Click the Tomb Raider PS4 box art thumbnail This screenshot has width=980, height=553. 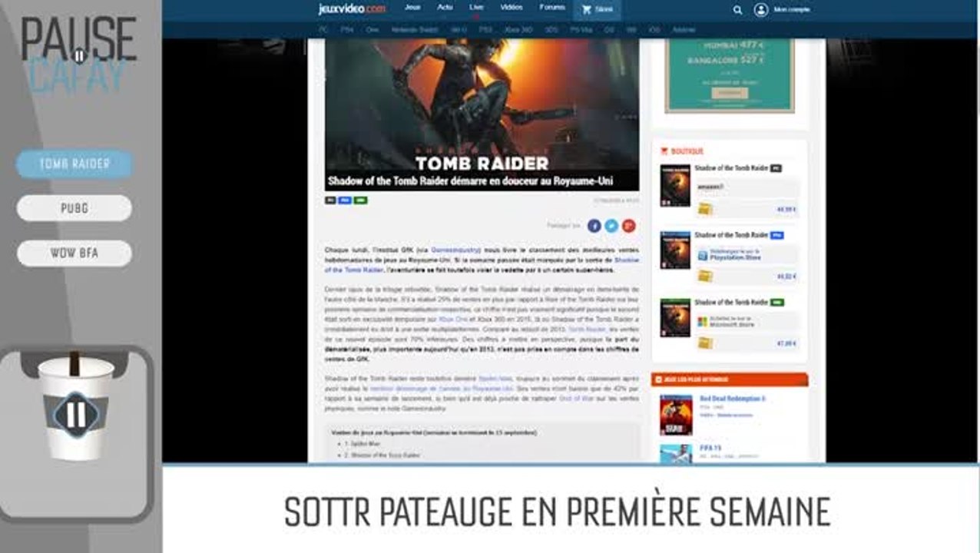[x=675, y=250]
